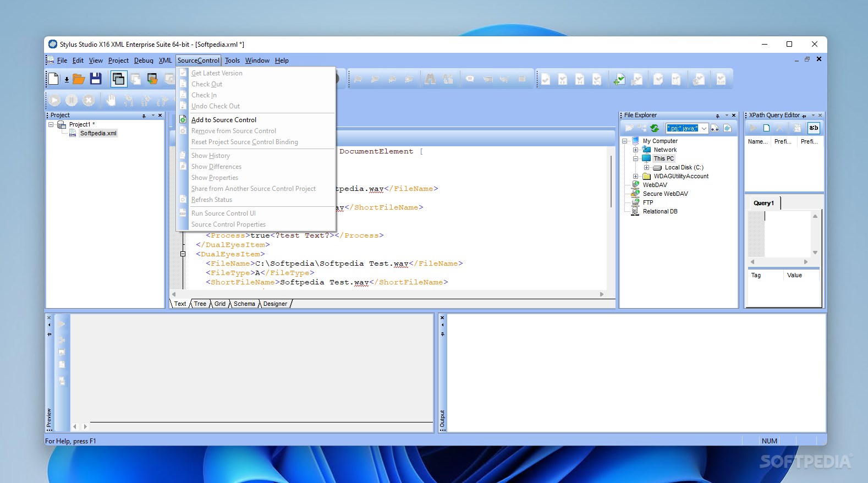Click the green plus Add to Source Control toolbar icon
The image size is (868, 483).
point(619,79)
